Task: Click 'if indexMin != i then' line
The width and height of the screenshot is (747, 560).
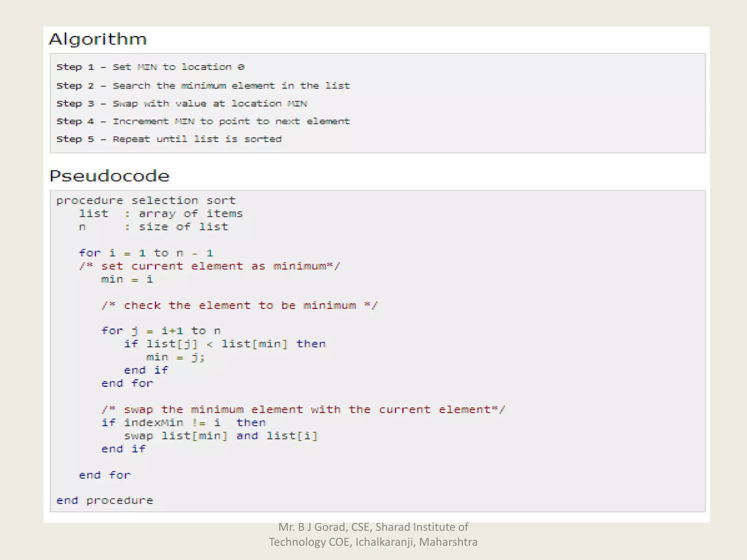Action: pyautogui.click(x=183, y=423)
